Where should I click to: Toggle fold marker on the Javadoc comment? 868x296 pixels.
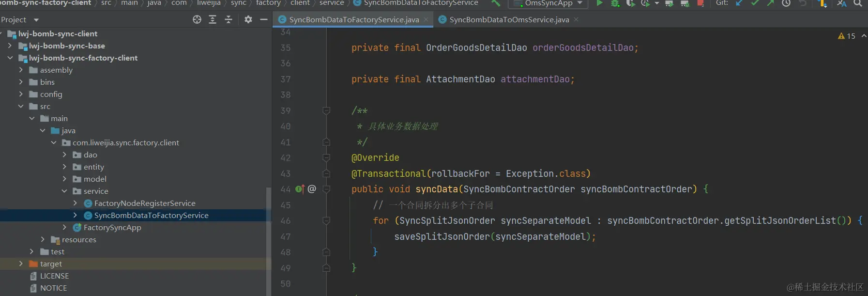coord(326,111)
